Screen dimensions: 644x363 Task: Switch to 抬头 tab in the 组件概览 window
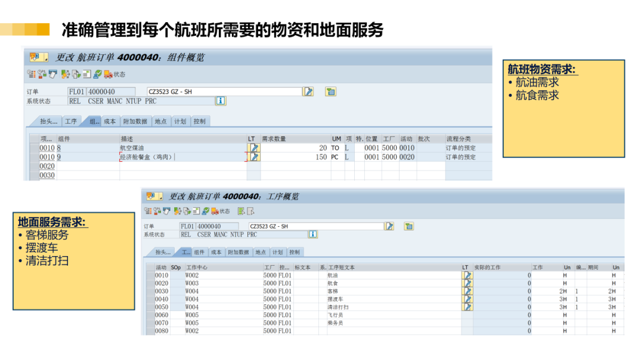coord(48,121)
